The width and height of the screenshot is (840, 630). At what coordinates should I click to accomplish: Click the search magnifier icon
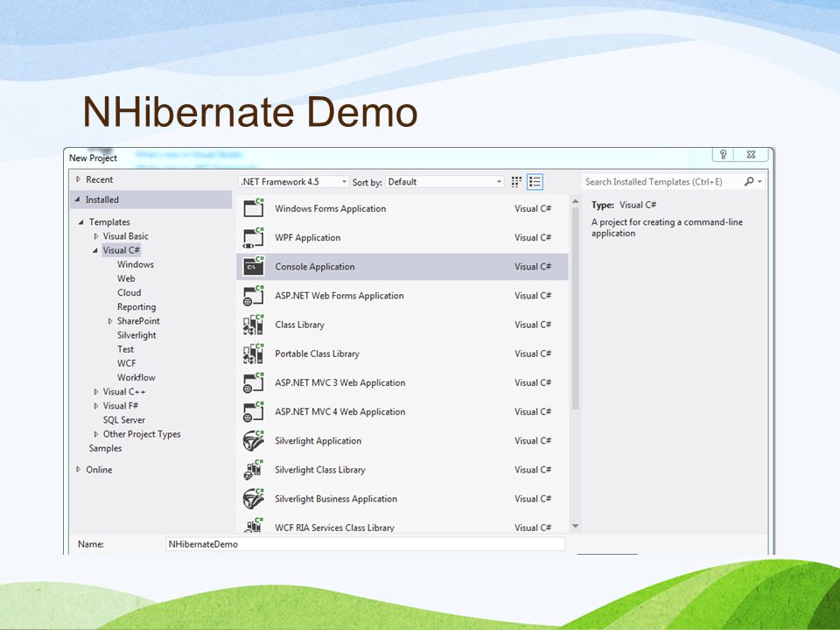(749, 182)
